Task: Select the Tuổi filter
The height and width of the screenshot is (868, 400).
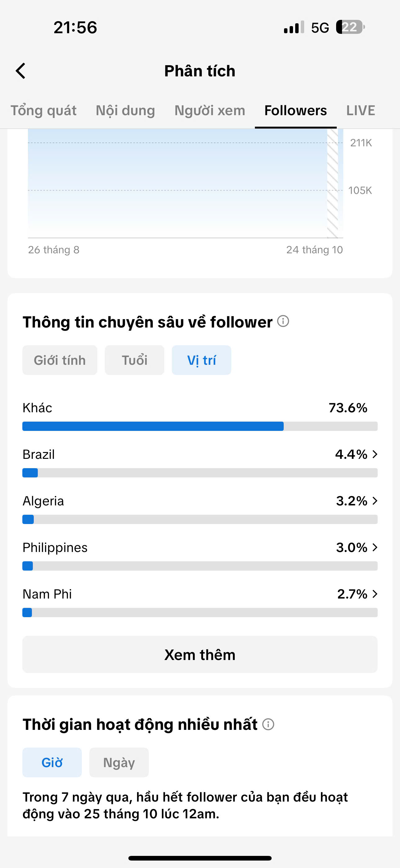Action: tap(134, 360)
